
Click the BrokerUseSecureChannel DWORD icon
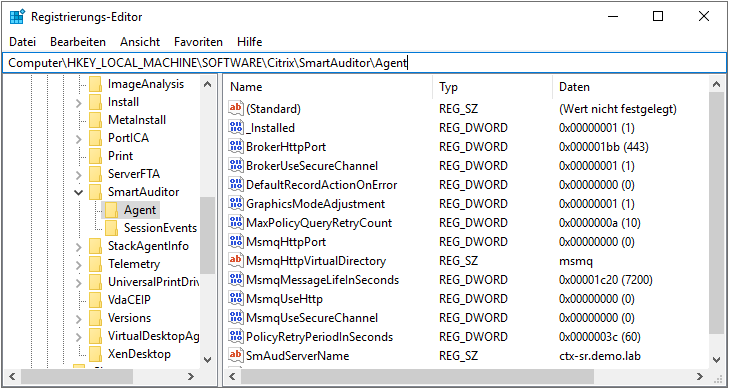coord(236,165)
